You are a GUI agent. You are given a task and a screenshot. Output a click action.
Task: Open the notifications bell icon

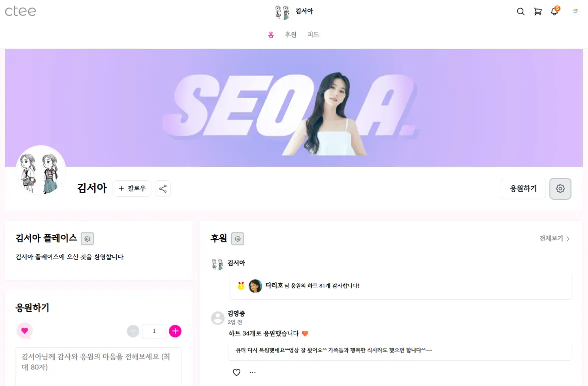coord(554,11)
